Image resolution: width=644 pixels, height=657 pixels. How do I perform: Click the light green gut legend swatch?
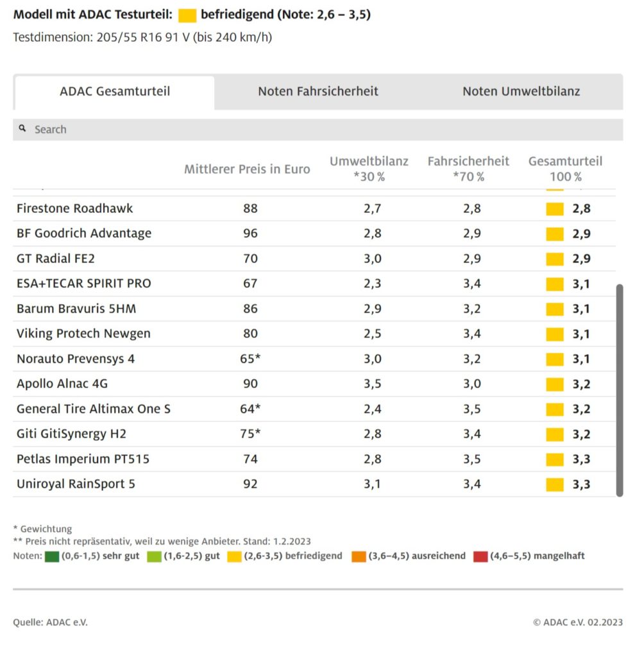point(154,556)
